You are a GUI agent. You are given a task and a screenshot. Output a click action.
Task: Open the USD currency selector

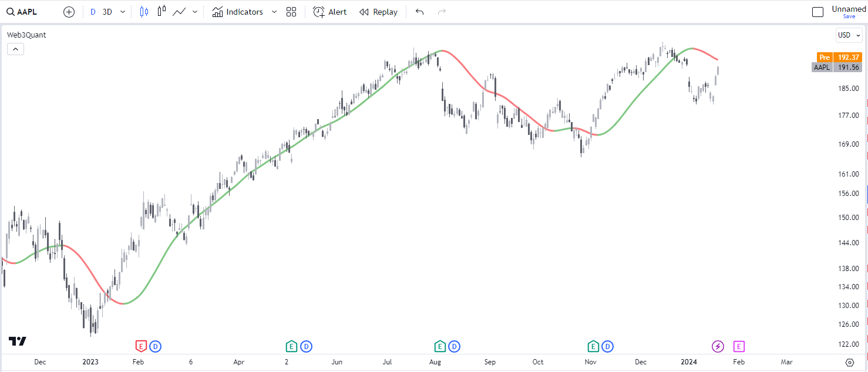tap(849, 35)
